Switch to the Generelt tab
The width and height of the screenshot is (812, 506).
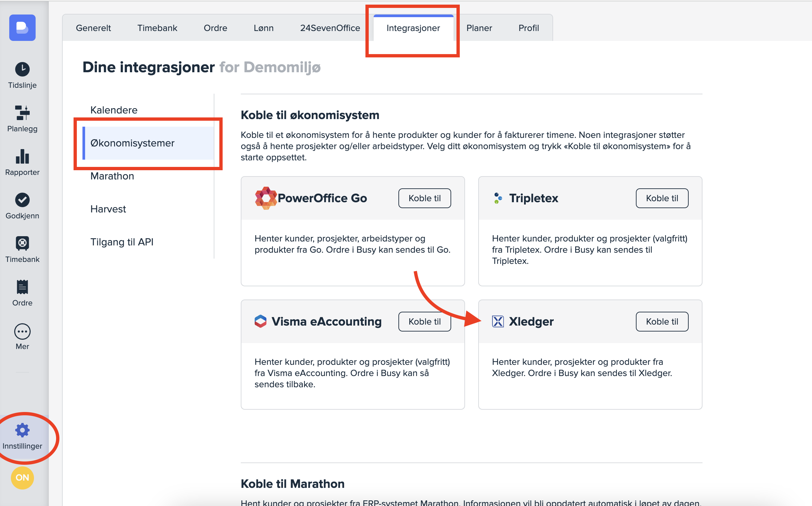tap(93, 28)
